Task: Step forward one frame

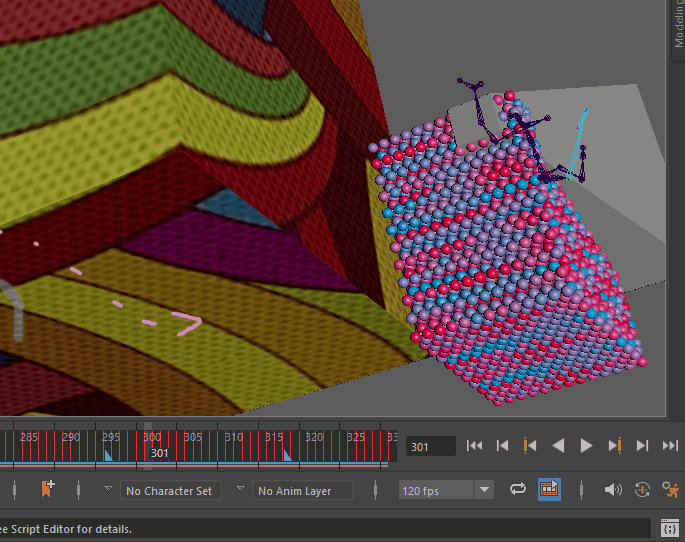Action: coord(643,446)
